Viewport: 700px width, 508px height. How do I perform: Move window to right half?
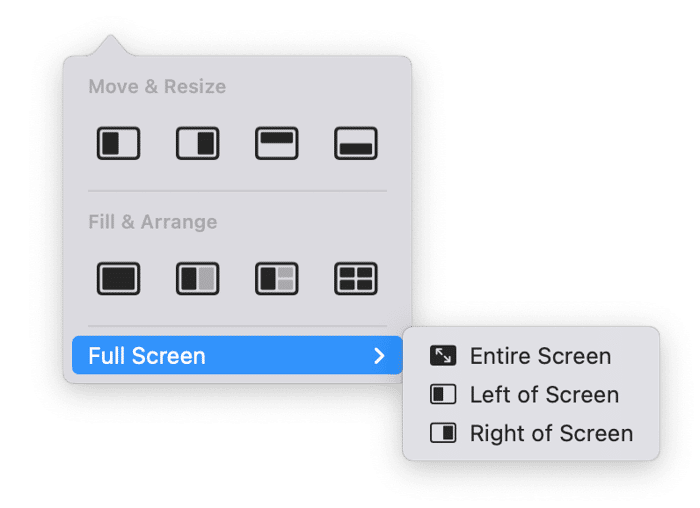197,143
